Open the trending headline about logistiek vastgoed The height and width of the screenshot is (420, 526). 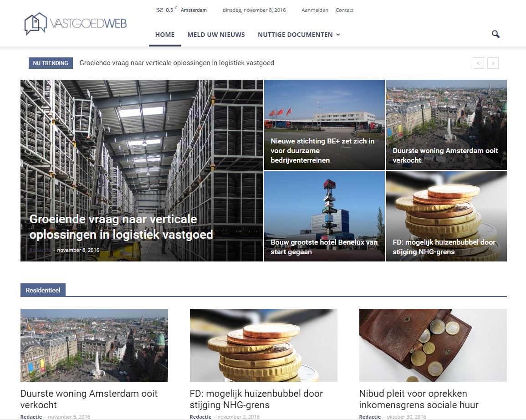coord(177,63)
